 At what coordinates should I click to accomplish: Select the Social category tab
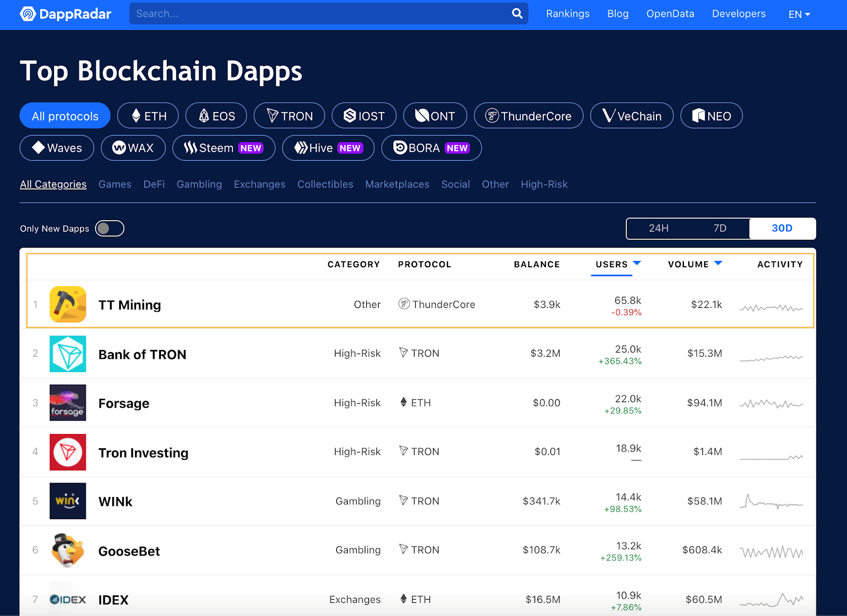tap(455, 184)
